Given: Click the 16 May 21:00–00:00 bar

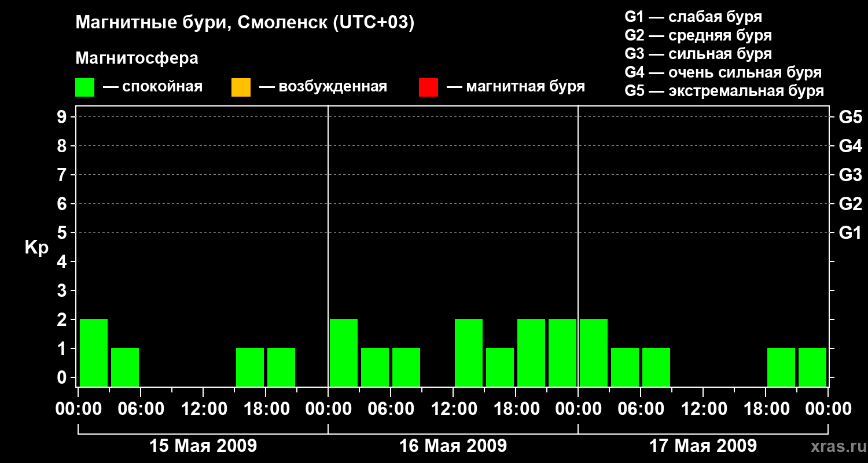Looking at the screenshot, I should [x=562, y=352].
